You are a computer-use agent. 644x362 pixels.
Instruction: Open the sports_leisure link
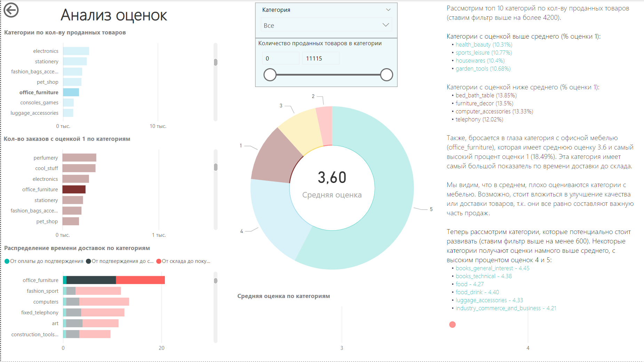472,53
